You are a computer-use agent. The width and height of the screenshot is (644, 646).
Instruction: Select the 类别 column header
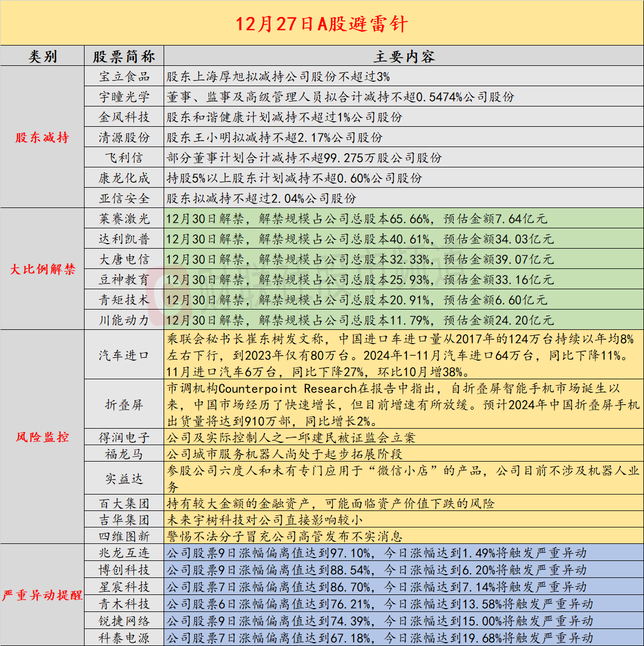(42, 57)
